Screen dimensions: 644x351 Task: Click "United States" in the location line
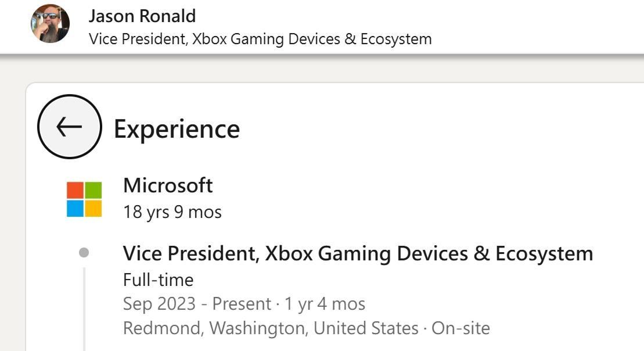coord(366,328)
